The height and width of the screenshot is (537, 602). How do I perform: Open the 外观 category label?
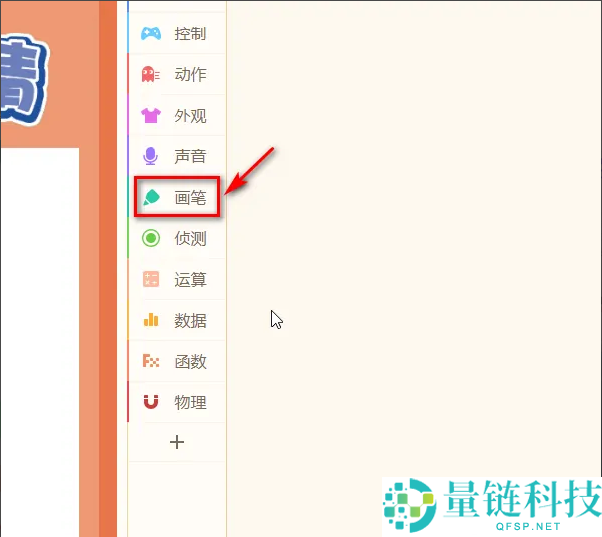pyautogui.click(x=190, y=116)
